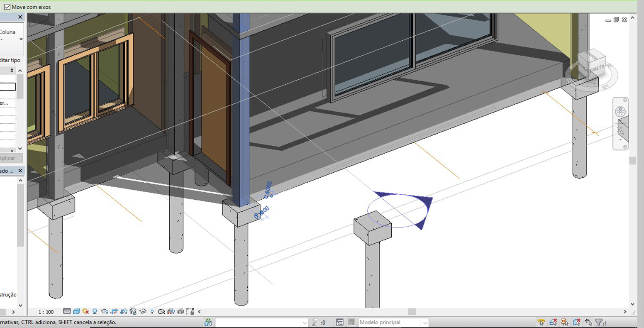Toggle the Select Elements by Face icon
This screenshot has height=328, width=644.
(x=576, y=322)
